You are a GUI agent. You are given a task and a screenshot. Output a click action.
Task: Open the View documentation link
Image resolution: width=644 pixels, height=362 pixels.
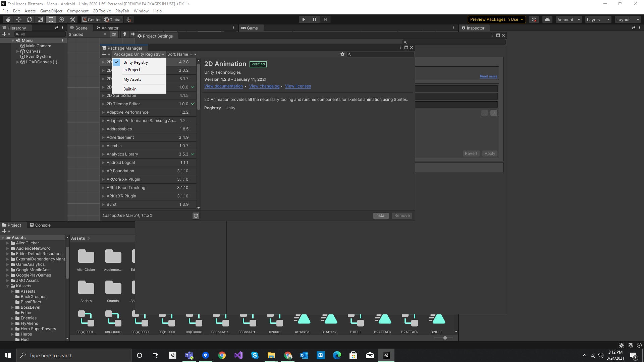coord(223,86)
